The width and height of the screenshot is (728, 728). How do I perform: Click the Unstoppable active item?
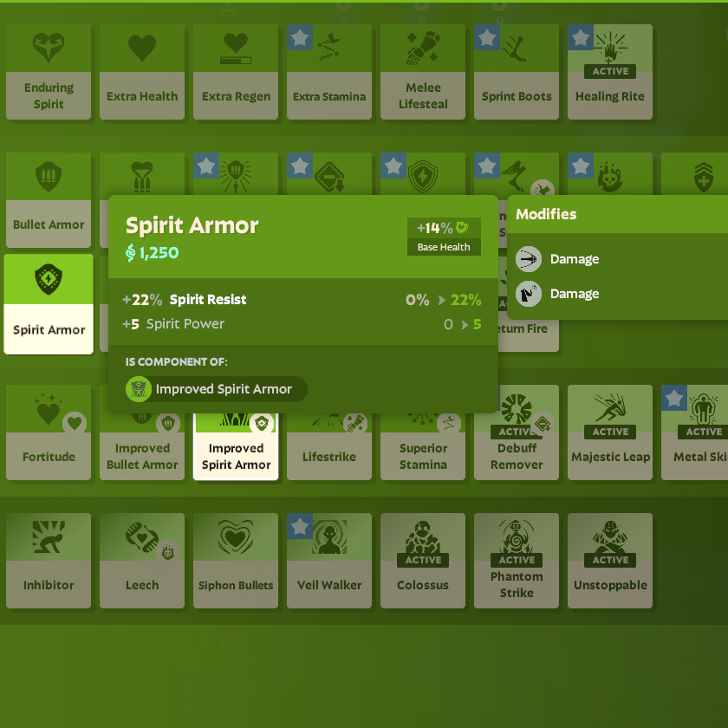click(x=610, y=560)
